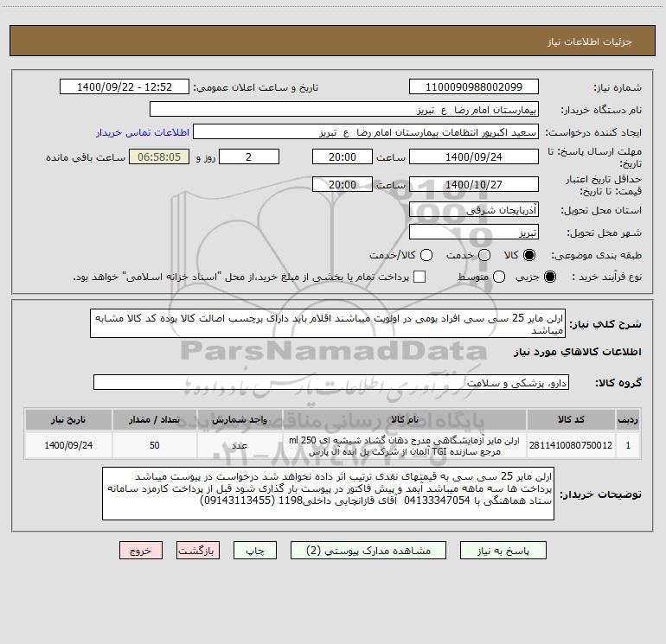Click the پاسخ به نیاز button
The image size is (666, 644).
coord(503,551)
